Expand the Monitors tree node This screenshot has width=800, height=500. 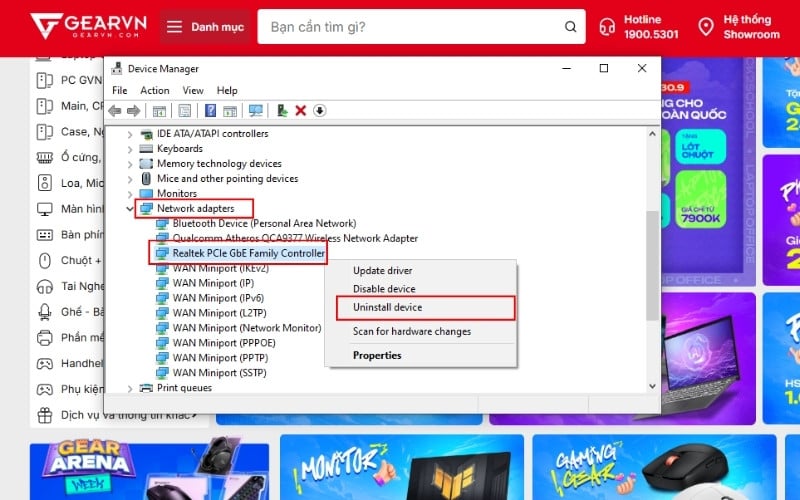pyautogui.click(x=130, y=194)
